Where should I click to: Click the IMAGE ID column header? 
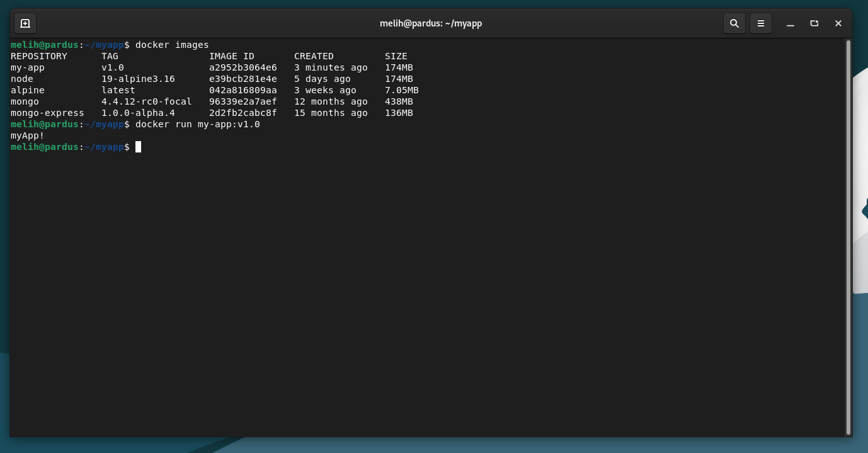232,56
